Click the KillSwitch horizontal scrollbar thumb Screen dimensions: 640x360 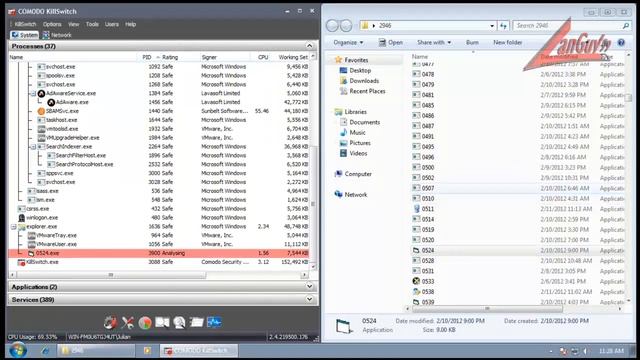pyautogui.click(x=111, y=275)
